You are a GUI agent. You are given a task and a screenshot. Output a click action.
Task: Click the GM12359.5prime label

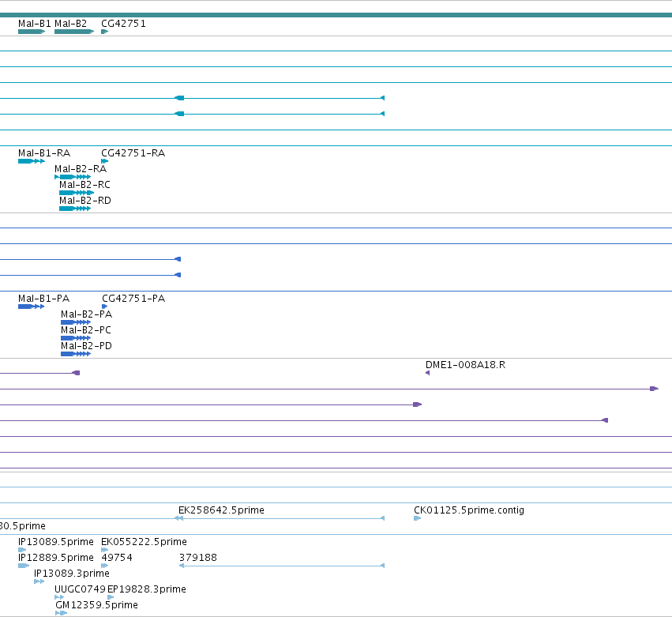pyautogui.click(x=97, y=605)
